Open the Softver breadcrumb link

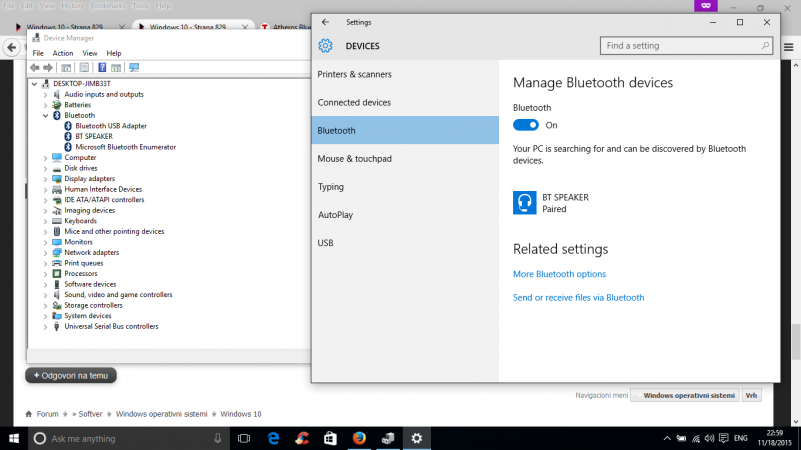[x=90, y=414]
